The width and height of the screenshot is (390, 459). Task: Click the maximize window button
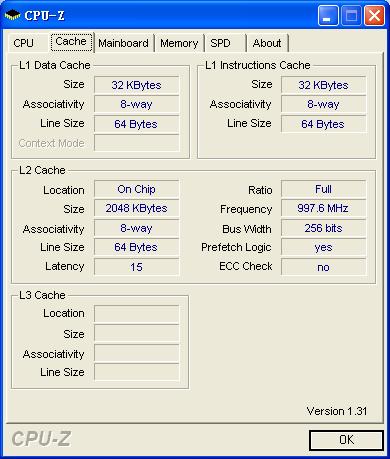point(351,16)
